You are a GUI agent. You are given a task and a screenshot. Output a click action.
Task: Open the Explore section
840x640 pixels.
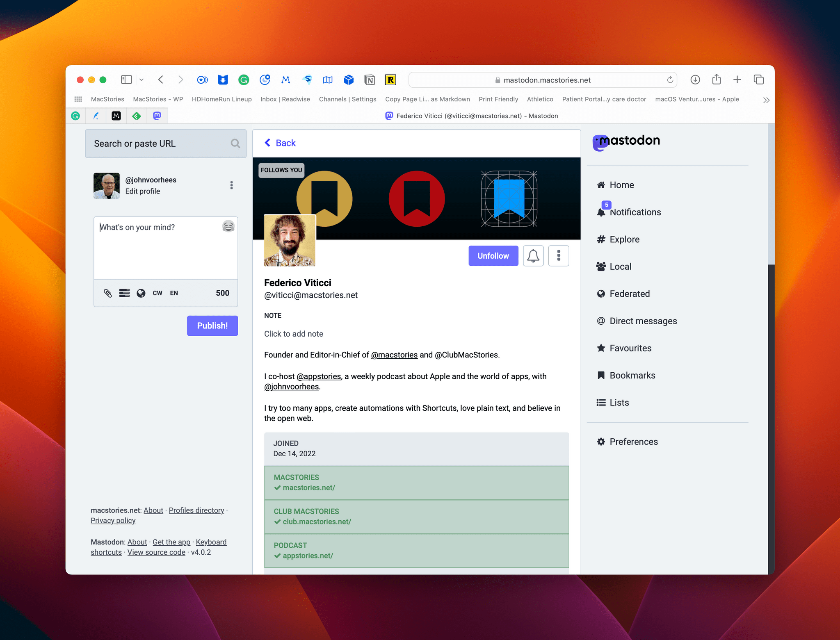(618, 239)
